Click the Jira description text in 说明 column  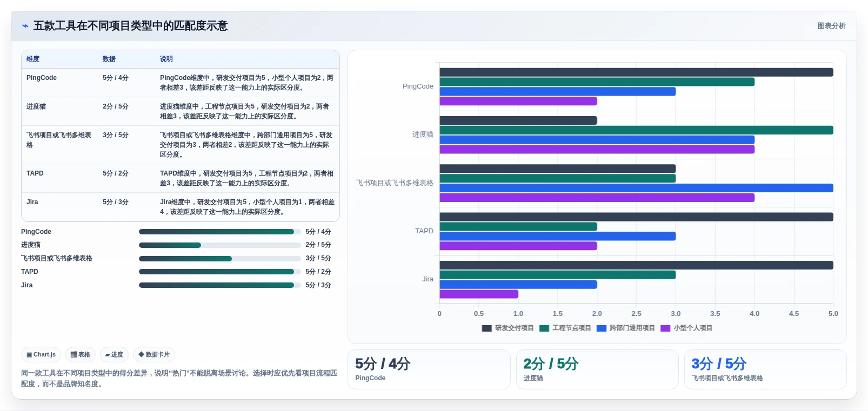point(247,207)
